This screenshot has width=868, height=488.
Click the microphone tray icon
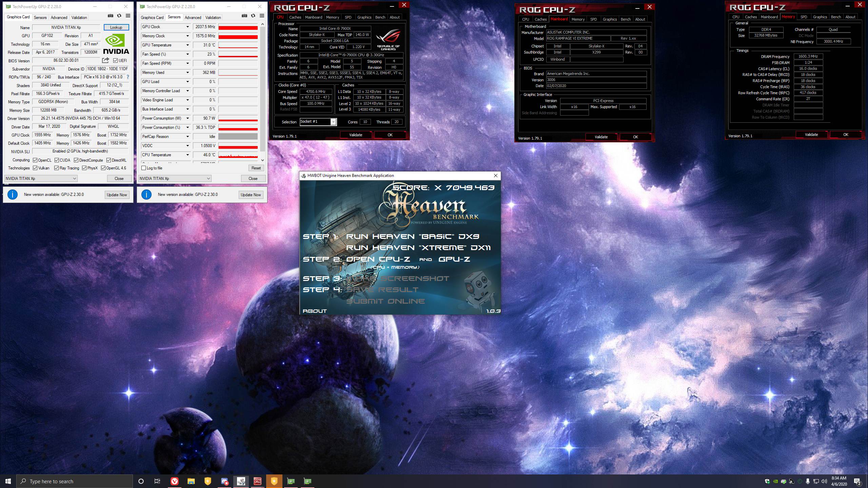coord(808,481)
